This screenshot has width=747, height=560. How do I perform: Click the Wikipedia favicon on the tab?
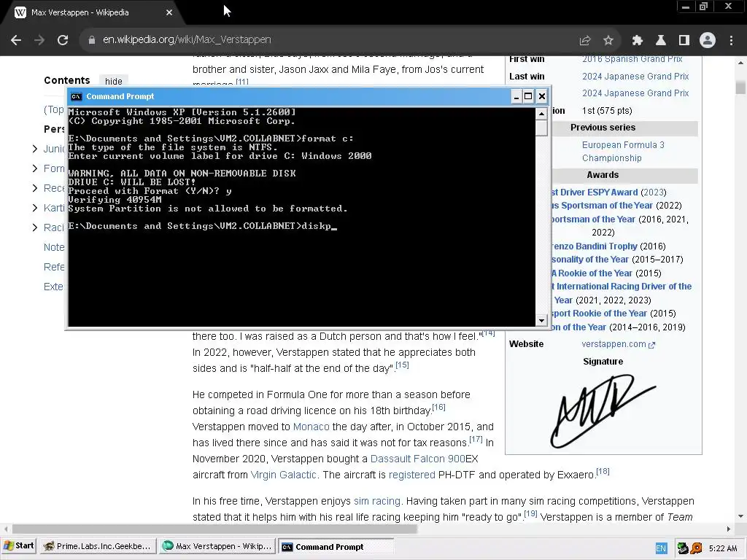[x=20, y=13]
